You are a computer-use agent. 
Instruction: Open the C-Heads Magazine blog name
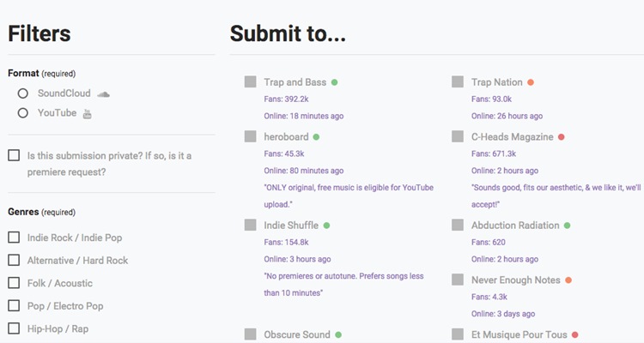point(512,137)
